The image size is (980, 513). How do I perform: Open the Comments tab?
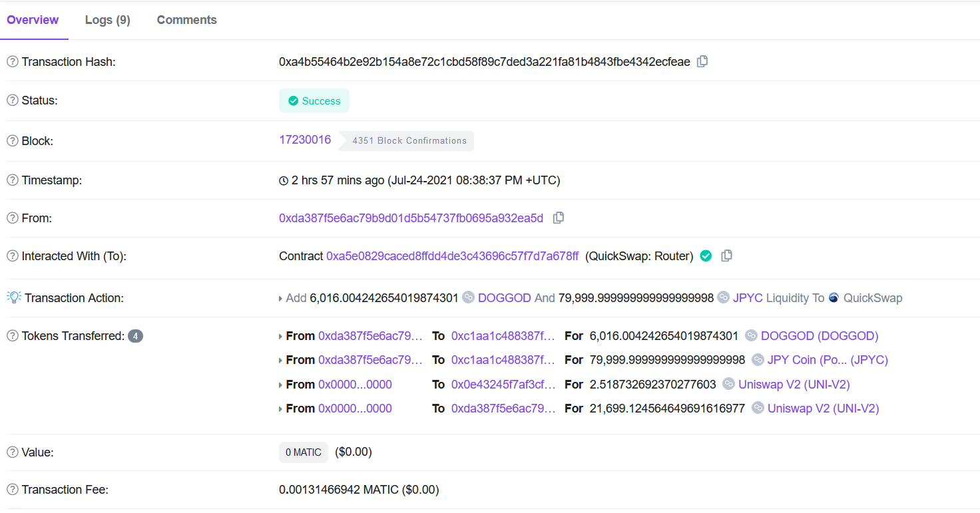pyautogui.click(x=187, y=20)
